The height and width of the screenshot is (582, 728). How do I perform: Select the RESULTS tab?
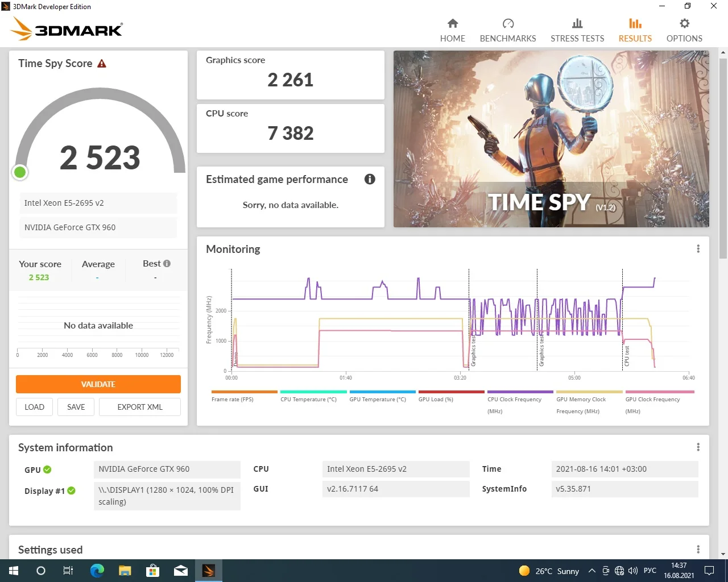[635, 30]
